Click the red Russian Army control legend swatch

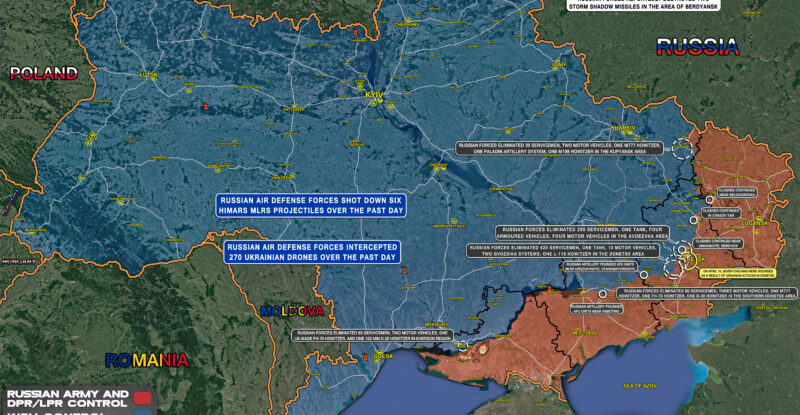[145, 396]
